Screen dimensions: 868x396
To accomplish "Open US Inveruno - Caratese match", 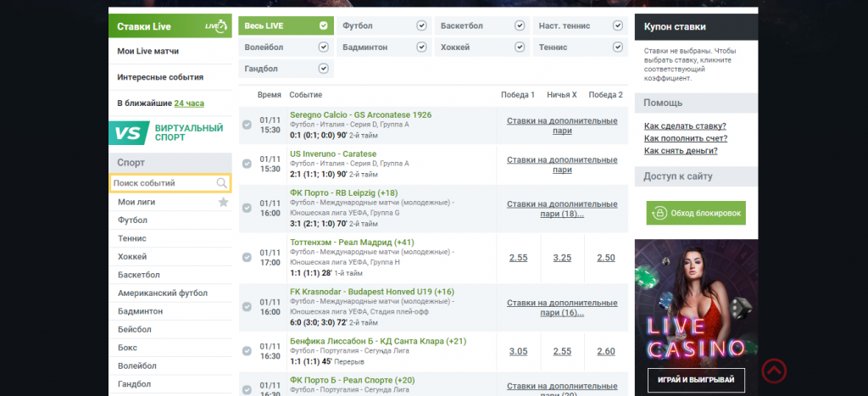I will 332,154.
